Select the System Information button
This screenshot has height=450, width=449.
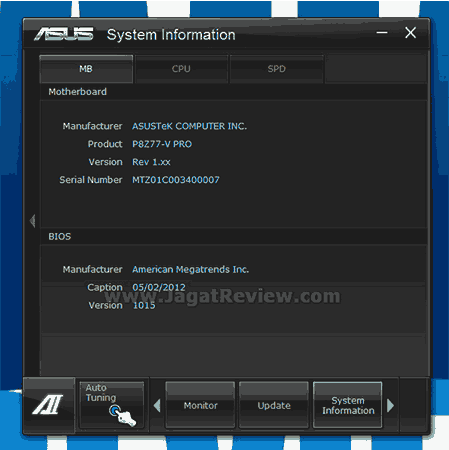click(348, 405)
